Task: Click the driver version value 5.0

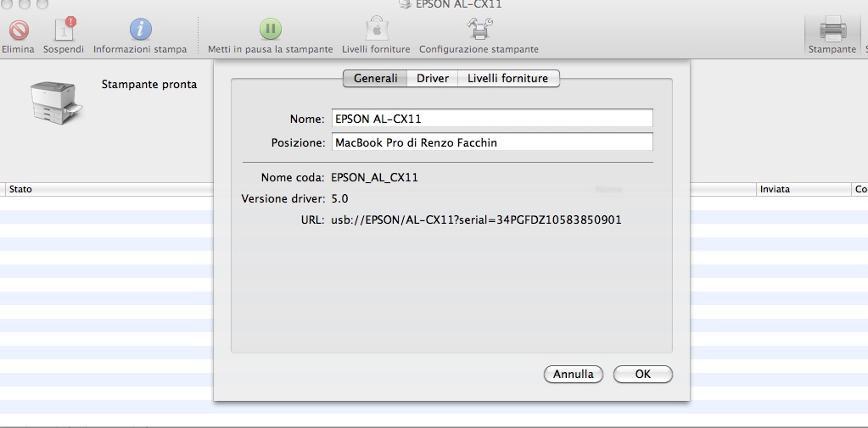Action: [340, 198]
